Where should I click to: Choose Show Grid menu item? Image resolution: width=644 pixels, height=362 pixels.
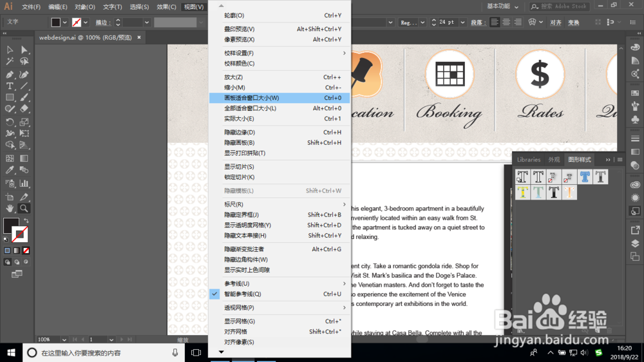click(279, 321)
